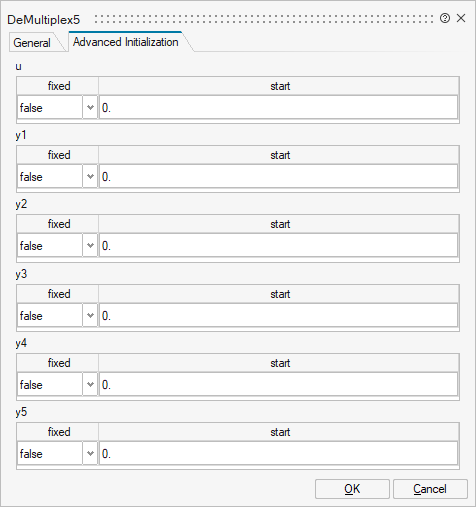Switch to the General tab
The image size is (476, 507).
click(x=32, y=43)
